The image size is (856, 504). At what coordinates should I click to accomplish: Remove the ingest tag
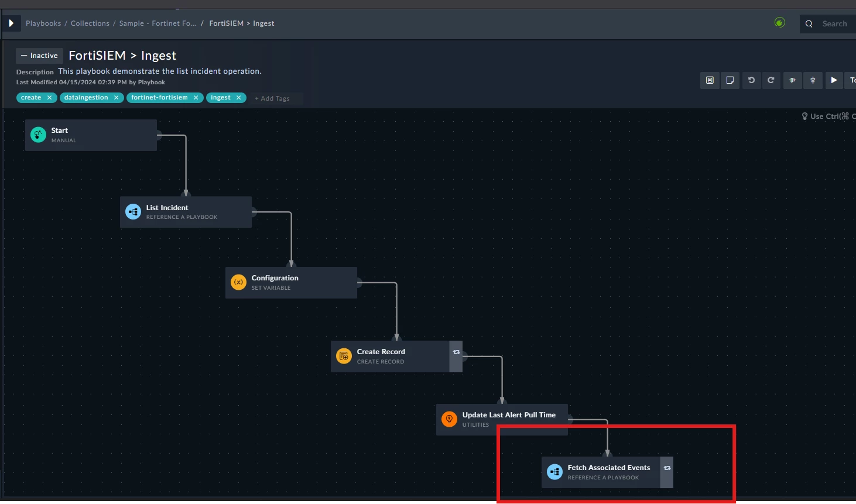[x=238, y=98]
